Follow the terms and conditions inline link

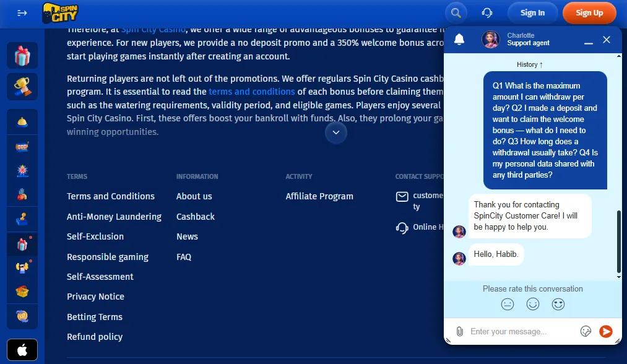pos(251,92)
